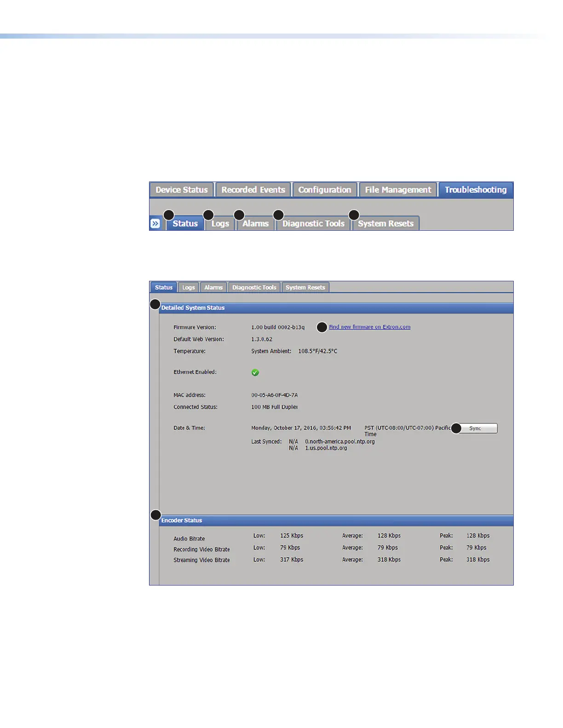Open System Resets in upper tab bar
The image size is (563, 728).
385,223
